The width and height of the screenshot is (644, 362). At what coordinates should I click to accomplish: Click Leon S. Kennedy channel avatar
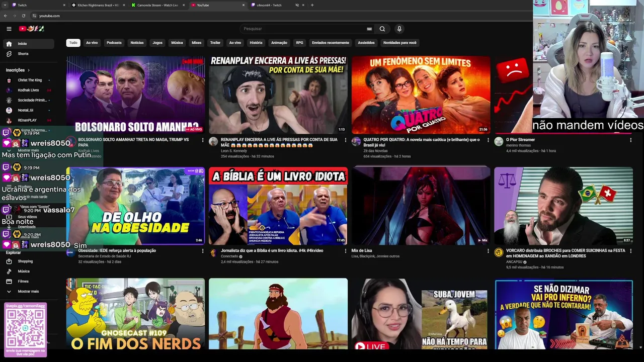click(x=213, y=142)
